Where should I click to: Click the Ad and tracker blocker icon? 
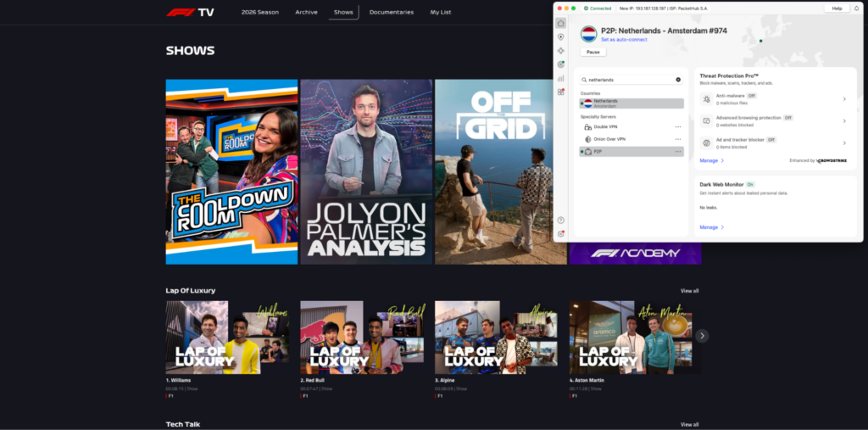(706, 143)
